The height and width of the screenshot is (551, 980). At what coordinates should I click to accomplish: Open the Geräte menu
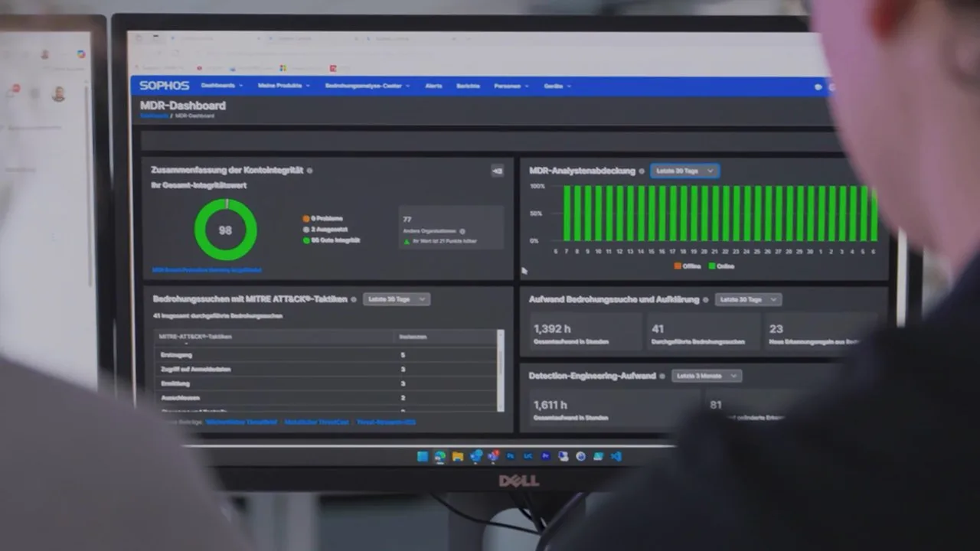(557, 86)
